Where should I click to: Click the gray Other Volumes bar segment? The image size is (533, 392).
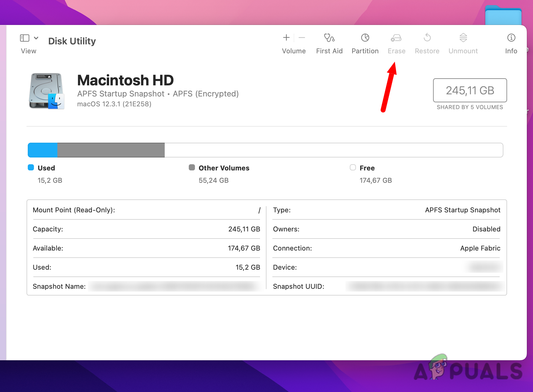(111, 150)
